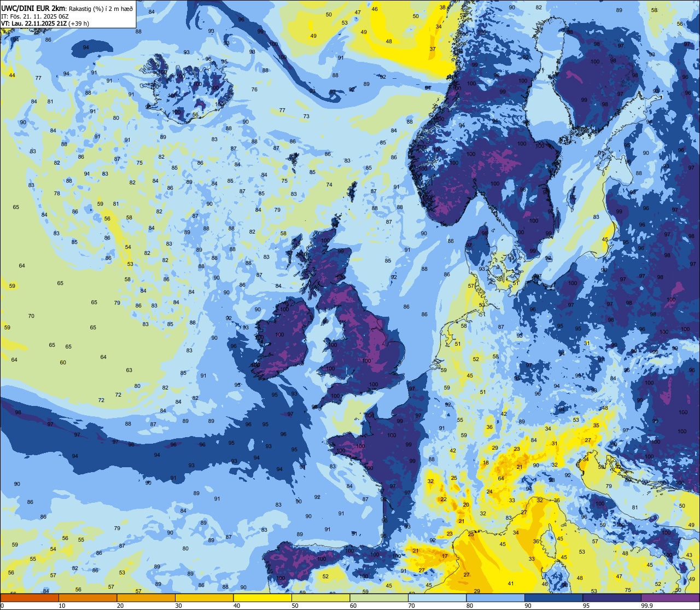
Task: Click the "VT: Lau. 22.11.2025 21Z" line
Action: click(x=34, y=23)
